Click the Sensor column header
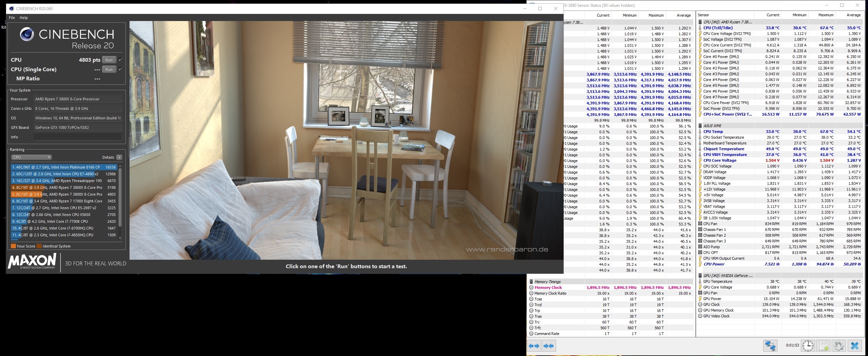 pos(725,15)
